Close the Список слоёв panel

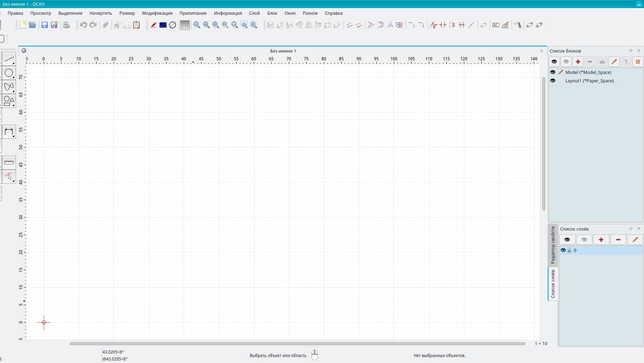639,228
